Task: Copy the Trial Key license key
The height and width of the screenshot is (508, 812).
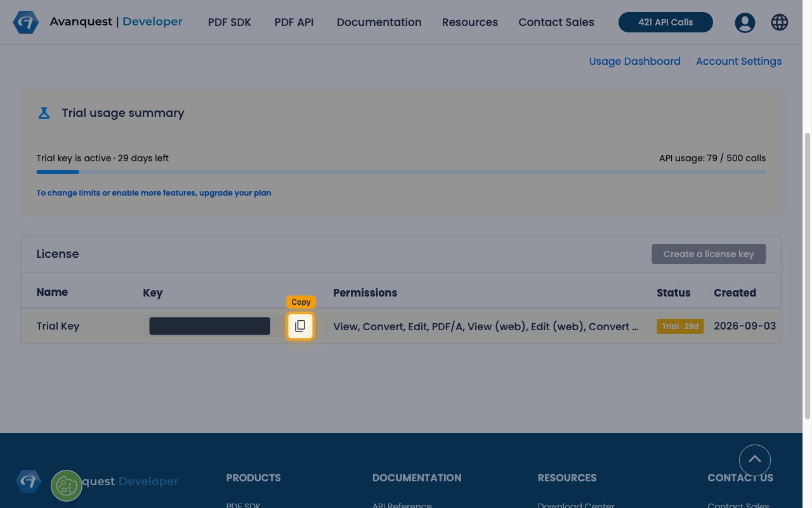Action: click(300, 326)
